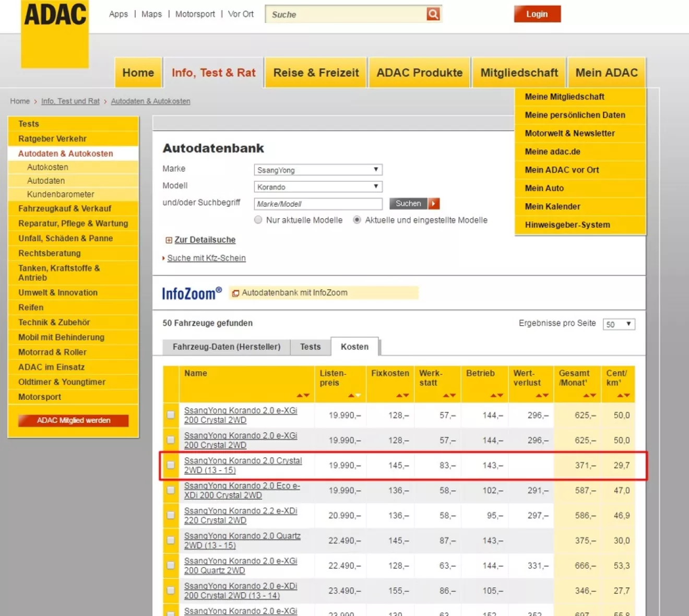Sort by Betrieb column arrows
Image resolution: width=689 pixels, height=616 pixels.
496,396
